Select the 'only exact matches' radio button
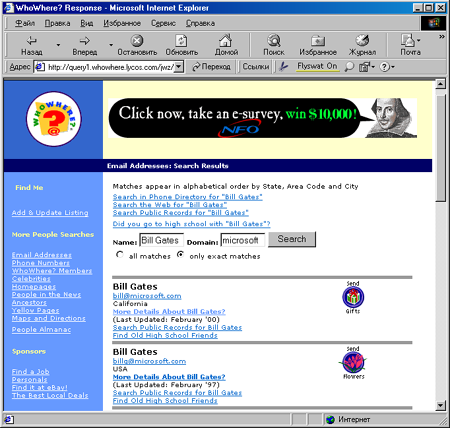This screenshot has height=428, width=450. point(180,255)
